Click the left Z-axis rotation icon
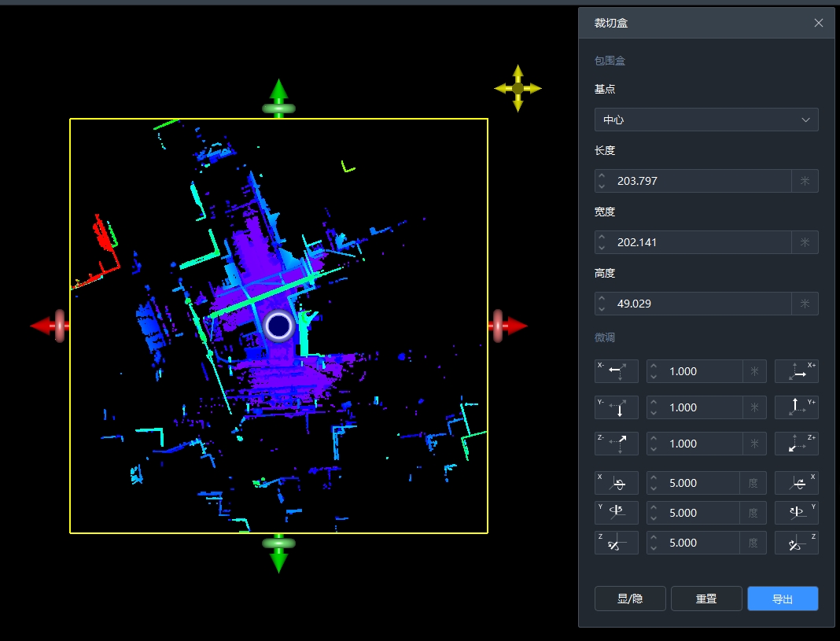The image size is (840, 641). [x=616, y=543]
